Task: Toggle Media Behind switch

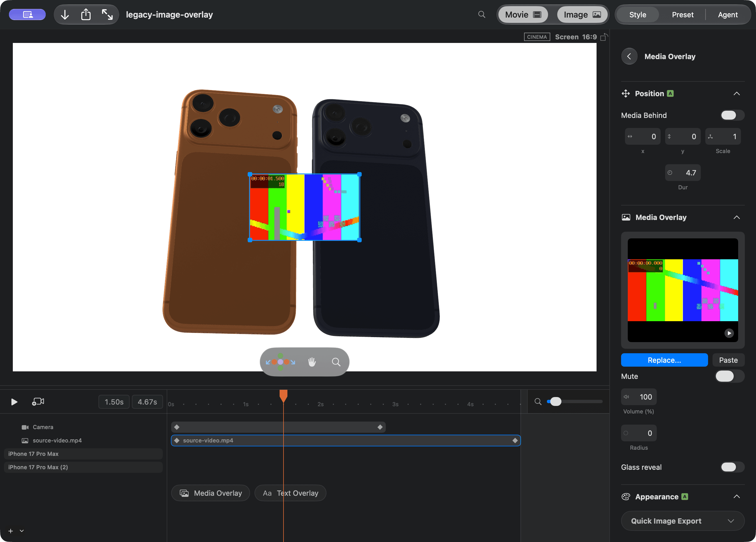Action: 732,115
